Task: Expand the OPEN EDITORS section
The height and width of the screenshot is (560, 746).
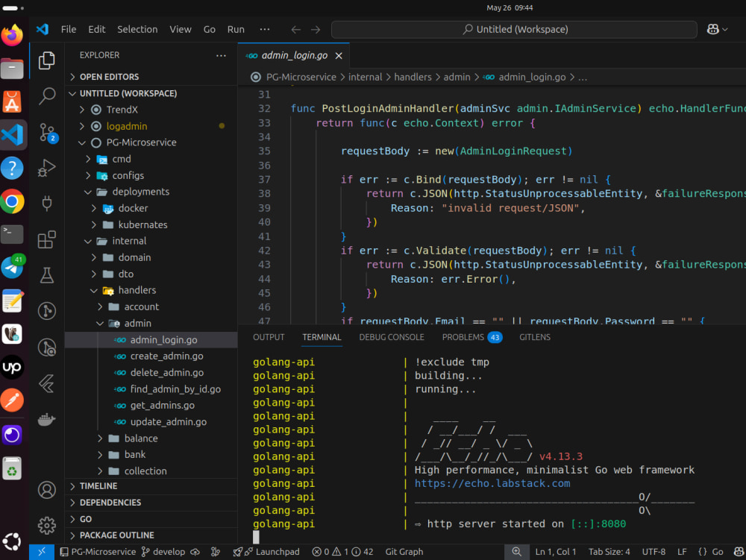Action: point(109,77)
